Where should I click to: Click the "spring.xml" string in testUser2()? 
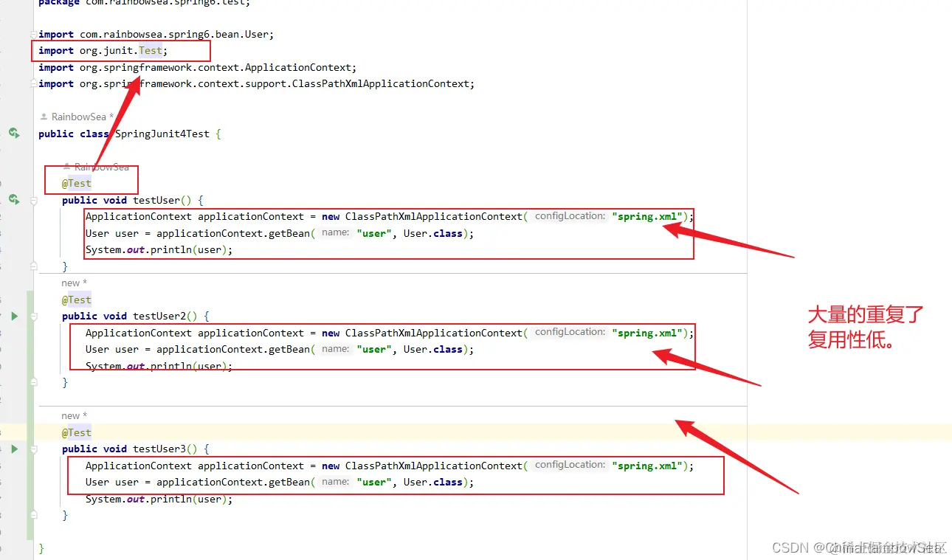[x=647, y=333]
